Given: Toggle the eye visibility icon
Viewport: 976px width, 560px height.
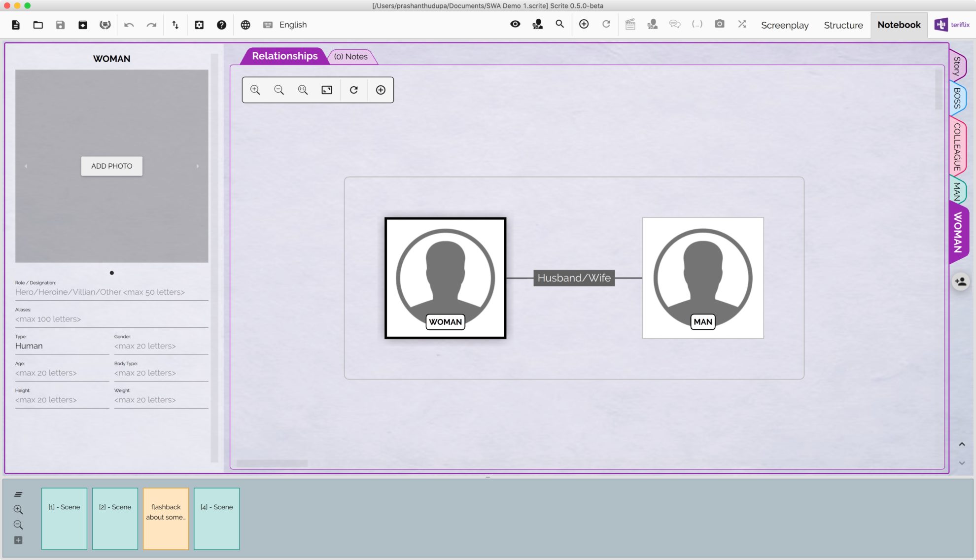Looking at the screenshot, I should coord(515,24).
